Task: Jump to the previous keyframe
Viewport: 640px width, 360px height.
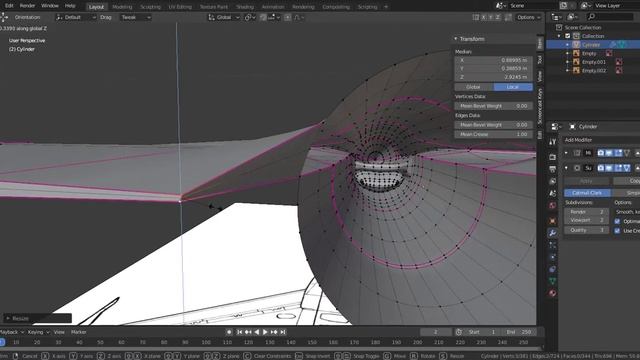Action: [248, 332]
